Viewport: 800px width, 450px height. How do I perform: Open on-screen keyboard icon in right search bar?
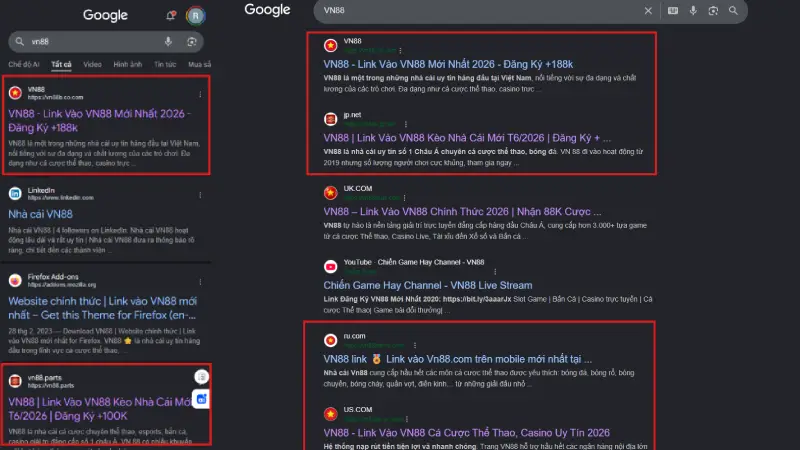[673, 11]
